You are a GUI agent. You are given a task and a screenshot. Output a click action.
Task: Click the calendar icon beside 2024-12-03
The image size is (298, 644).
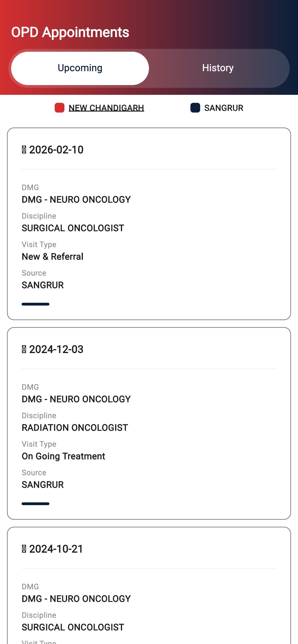click(24, 349)
